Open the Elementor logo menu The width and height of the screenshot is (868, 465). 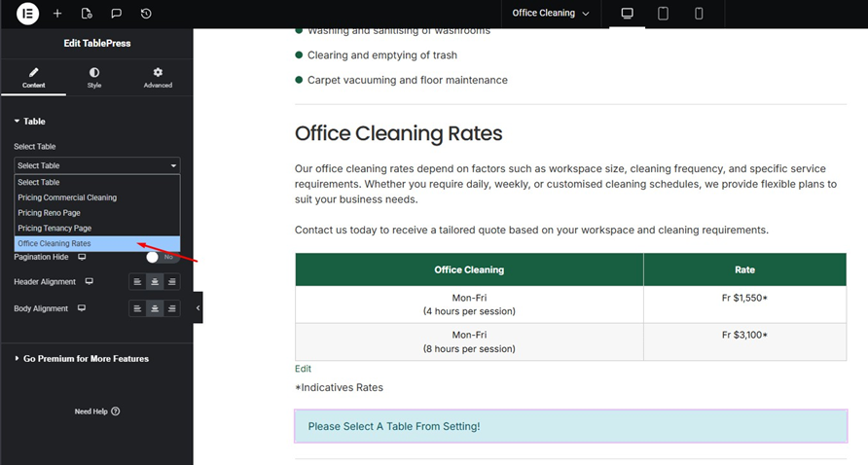28,14
